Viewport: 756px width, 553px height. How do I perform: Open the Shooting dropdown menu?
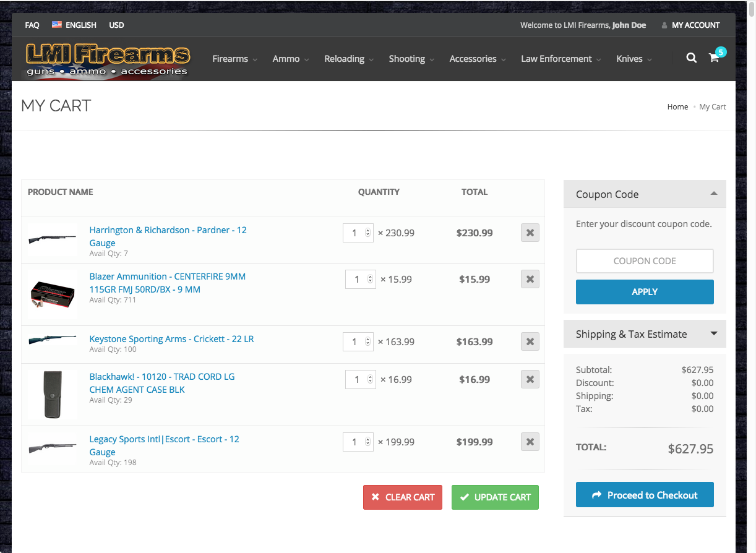[411, 59]
